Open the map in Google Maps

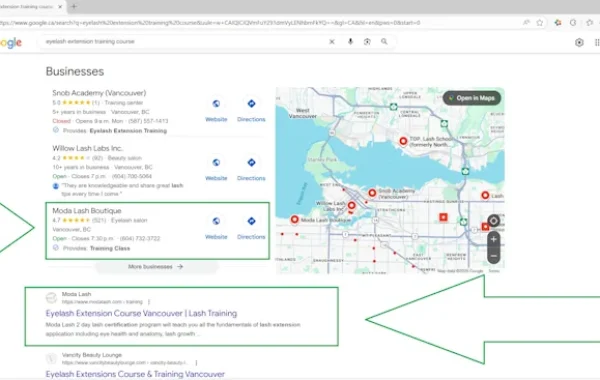[472, 98]
